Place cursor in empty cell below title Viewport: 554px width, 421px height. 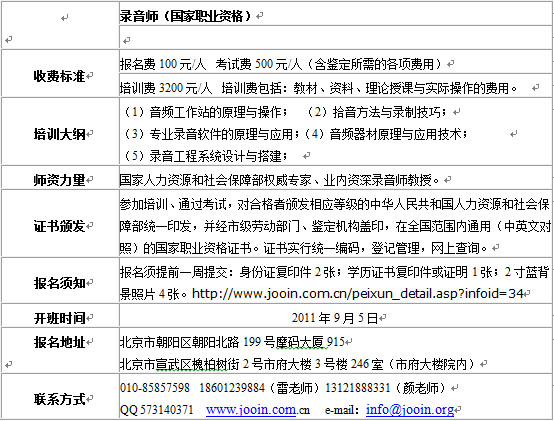(x=335, y=38)
